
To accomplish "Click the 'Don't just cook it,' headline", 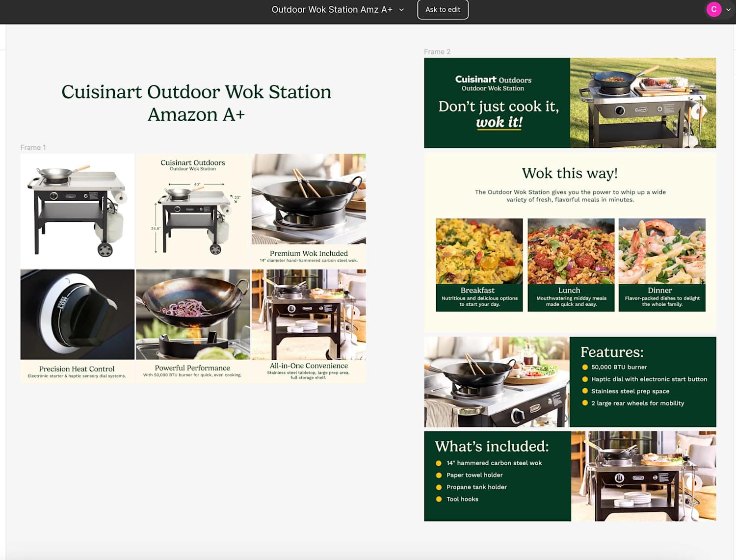I will [x=499, y=106].
